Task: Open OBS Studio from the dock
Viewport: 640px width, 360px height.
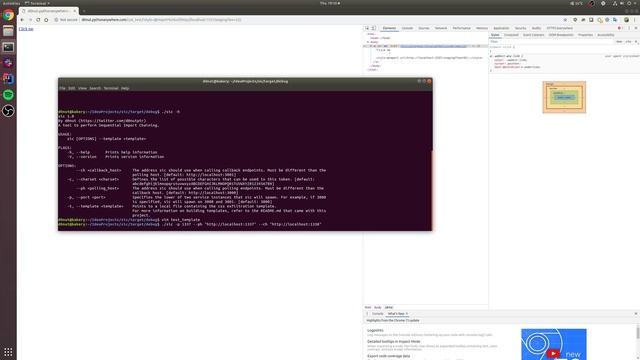Action: point(8,111)
